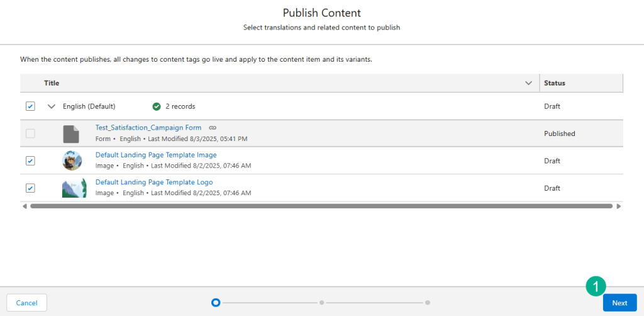Uncheck the Default Landing Page Template Logo checkbox
644x316 pixels.
pos(30,188)
